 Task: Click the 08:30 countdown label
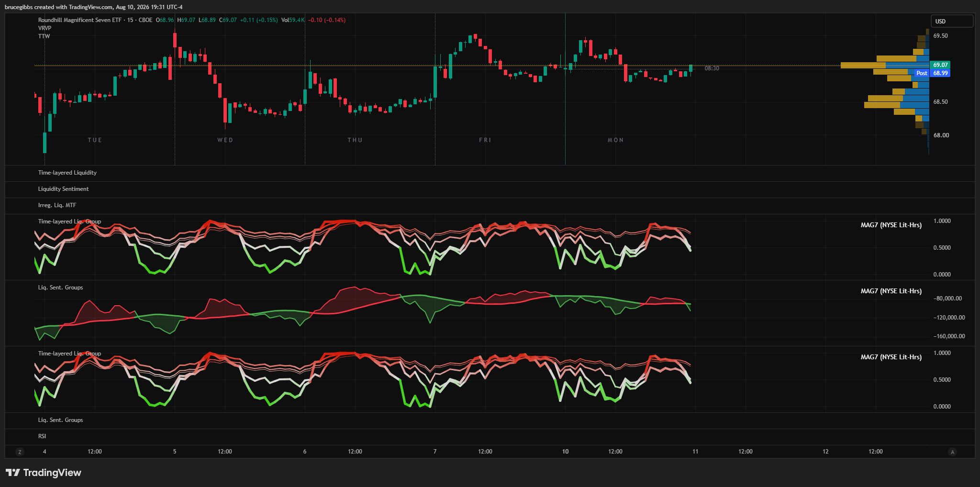pyautogui.click(x=712, y=68)
